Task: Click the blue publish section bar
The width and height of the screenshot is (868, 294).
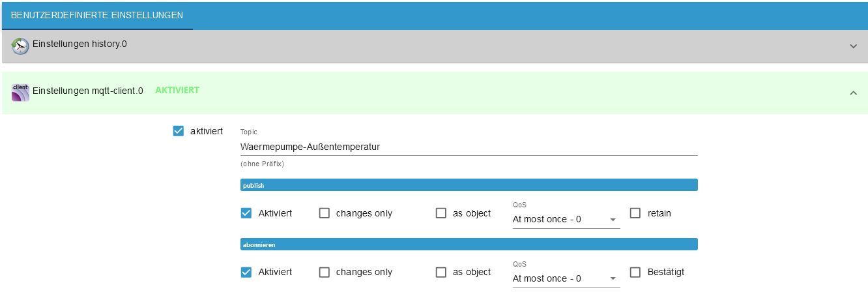Action: click(x=468, y=185)
